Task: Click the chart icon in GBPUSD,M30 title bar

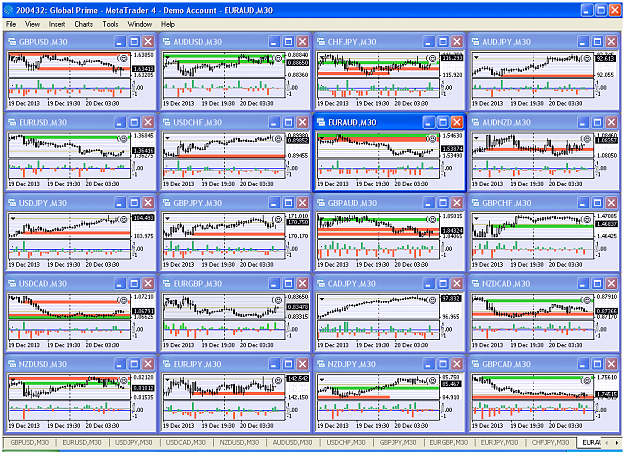Action: [x=12, y=41]
